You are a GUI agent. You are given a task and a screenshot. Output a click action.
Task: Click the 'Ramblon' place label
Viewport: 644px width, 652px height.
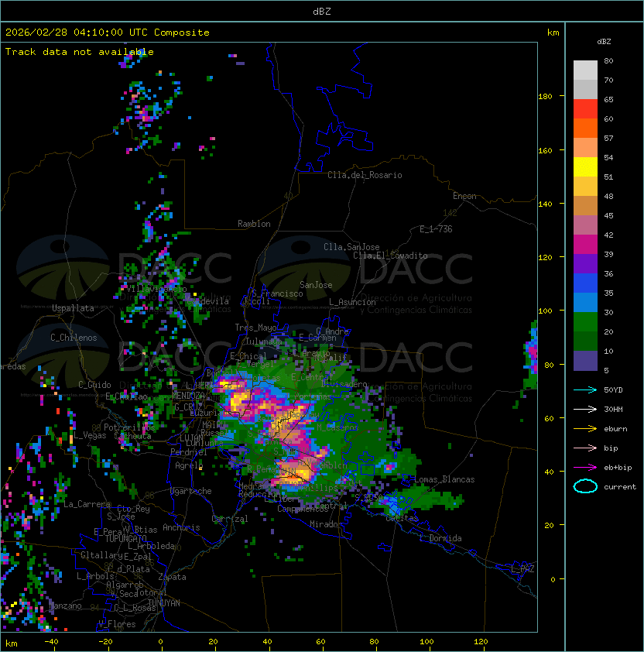254,224
